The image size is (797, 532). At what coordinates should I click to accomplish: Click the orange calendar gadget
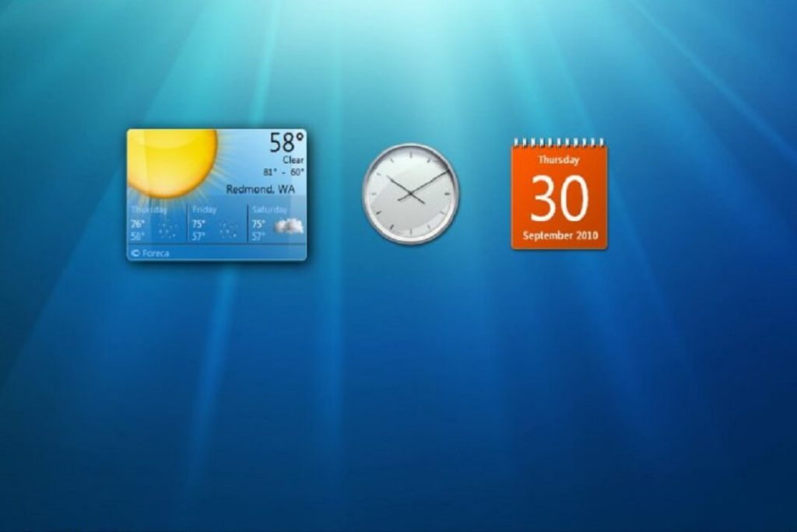coord(559,194)
